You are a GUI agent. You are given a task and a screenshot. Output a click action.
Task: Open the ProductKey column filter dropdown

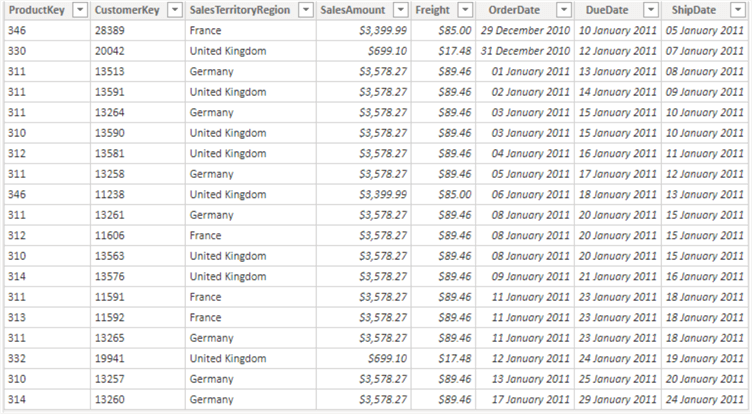pyautogui.click(x=77, y=10)
